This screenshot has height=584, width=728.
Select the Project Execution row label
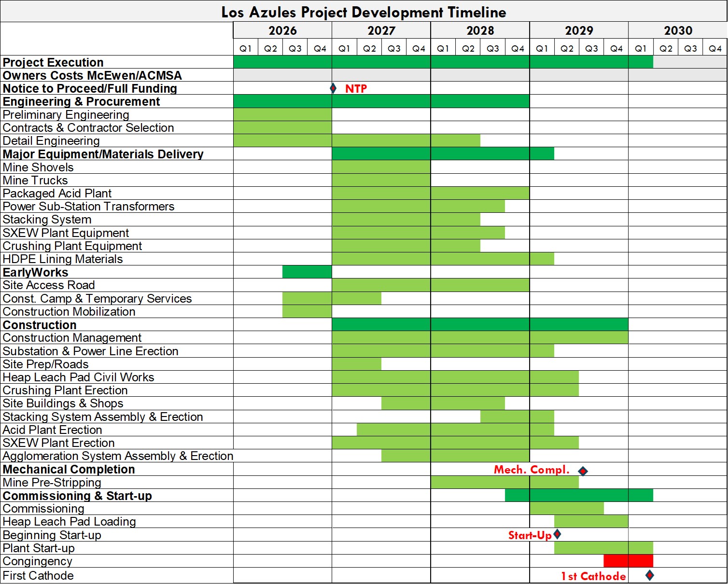53,62
